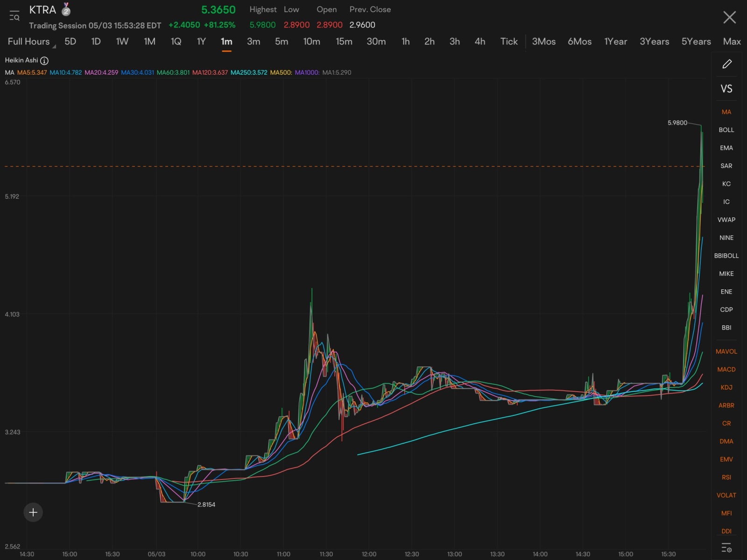Enable the VOLAT sub-indicator

tap(726, 495)
